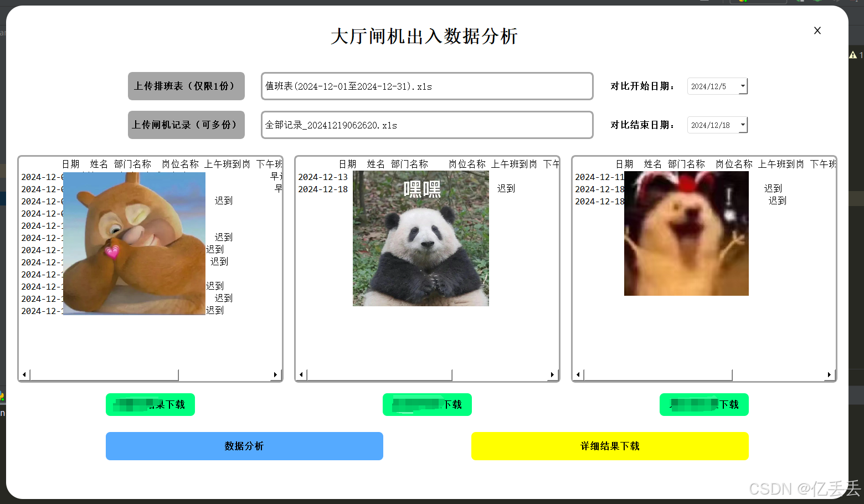
Task: Click the 大厅闸机出入数据分析 title
Action: point(424,37)
